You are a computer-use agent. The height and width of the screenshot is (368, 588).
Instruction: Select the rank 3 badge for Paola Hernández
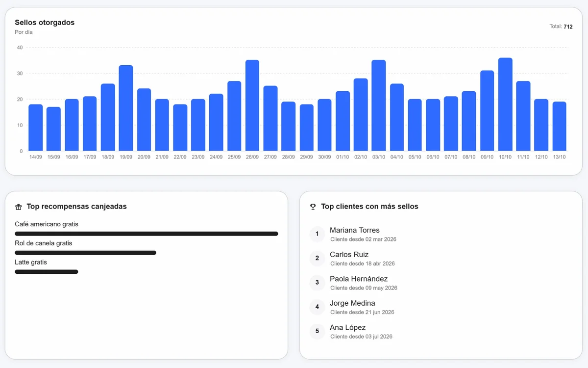pyautogui.click(x=317, y=283)
